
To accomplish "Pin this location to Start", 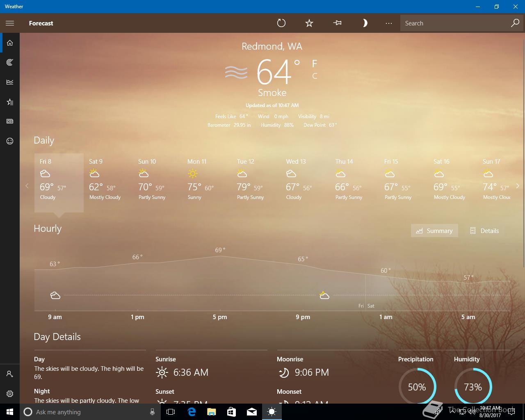I will [337, 23].
